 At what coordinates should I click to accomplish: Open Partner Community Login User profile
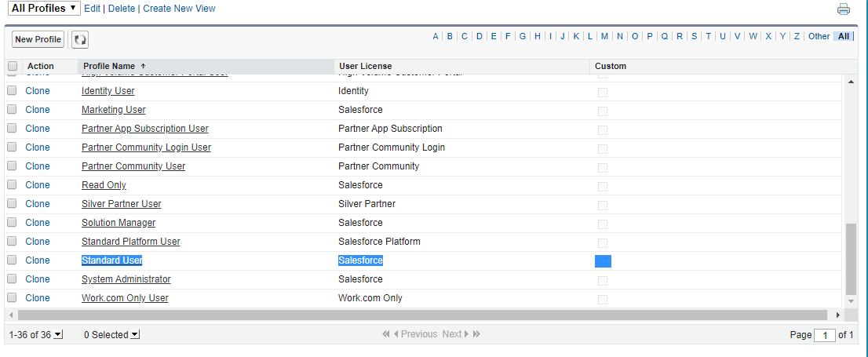click(146, 148)
